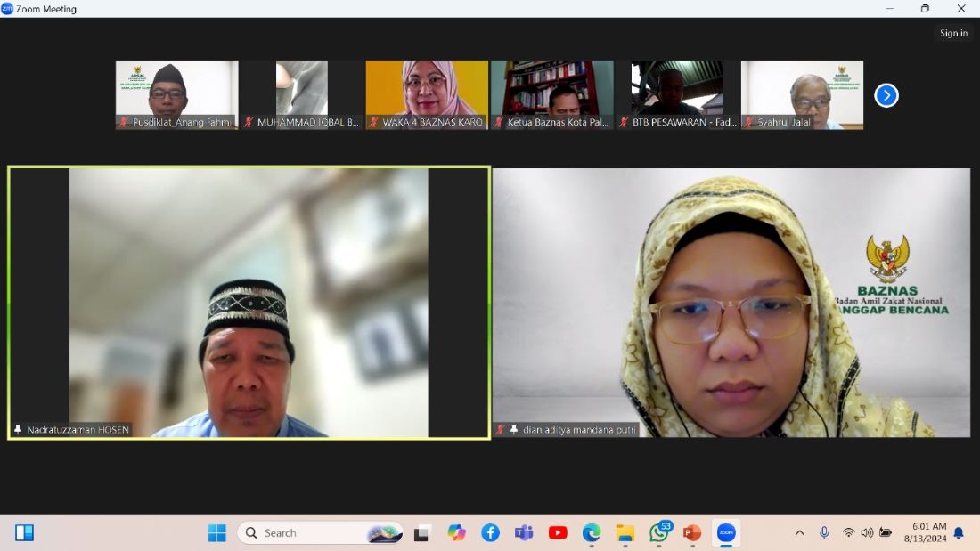This screenshot has height=551, width=980.
Task: Click the Sign in button
Action: pos(953,33)
